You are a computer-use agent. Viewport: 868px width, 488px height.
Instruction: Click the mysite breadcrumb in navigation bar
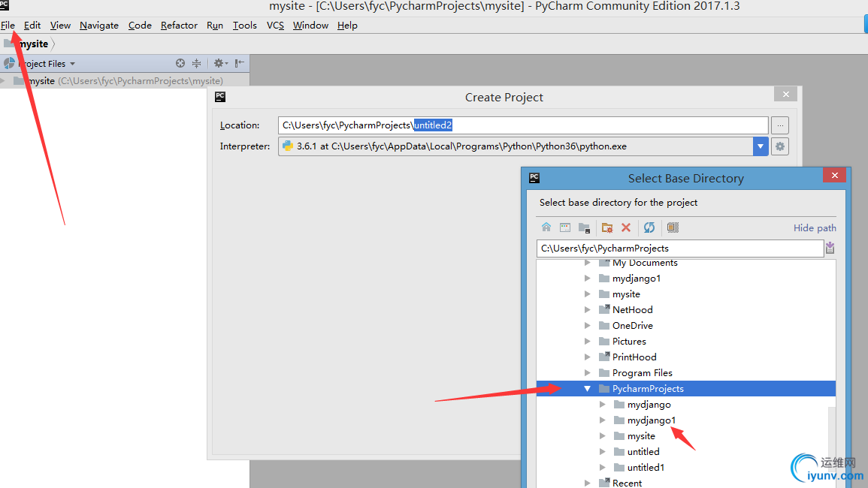tap(33, 44)
